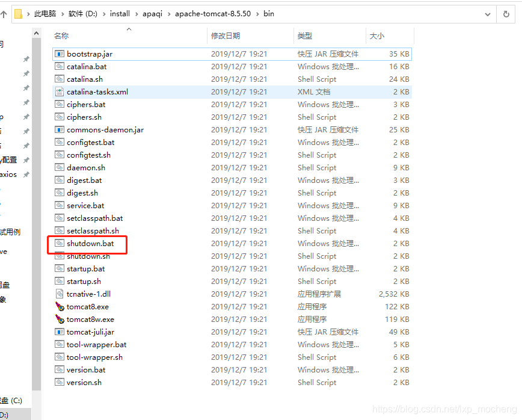The image size is (522, 420).
Task: Expand the chevron before 此电脑
Action: point(28,14)
